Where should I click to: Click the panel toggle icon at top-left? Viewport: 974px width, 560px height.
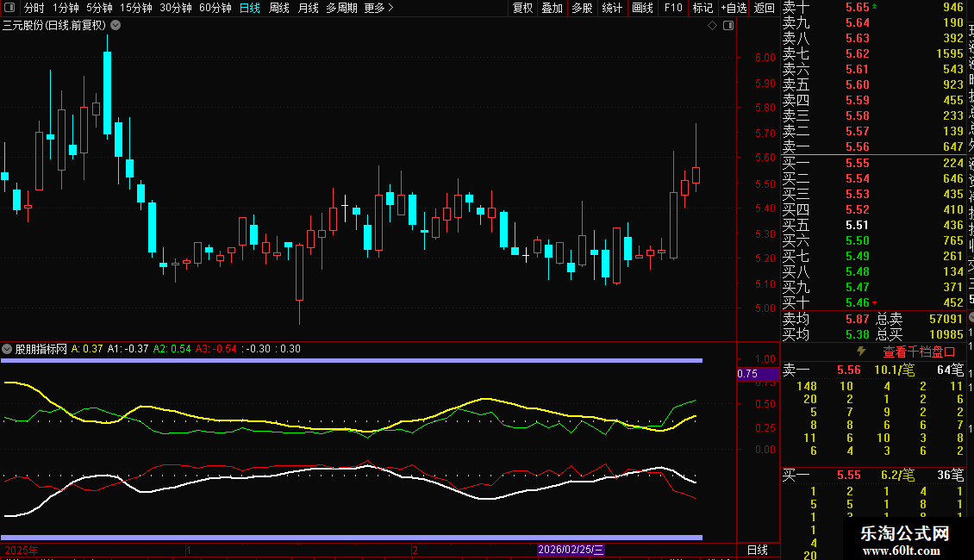tap(9, 8)
